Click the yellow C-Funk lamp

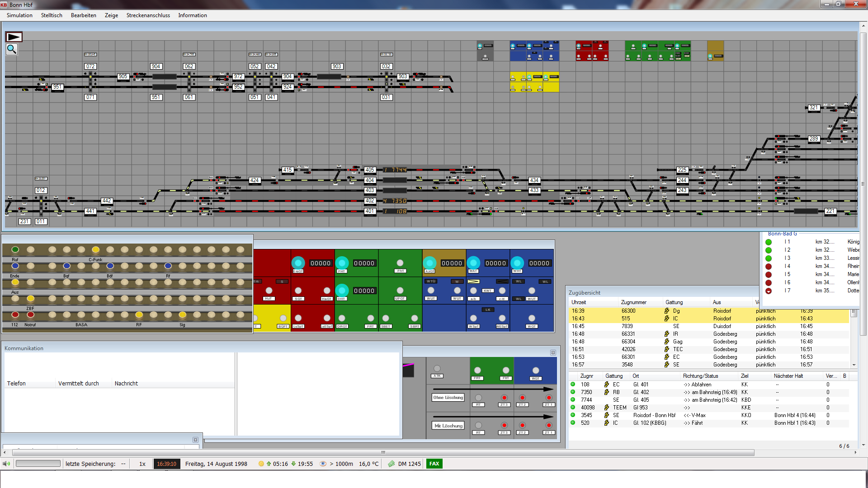95,249
